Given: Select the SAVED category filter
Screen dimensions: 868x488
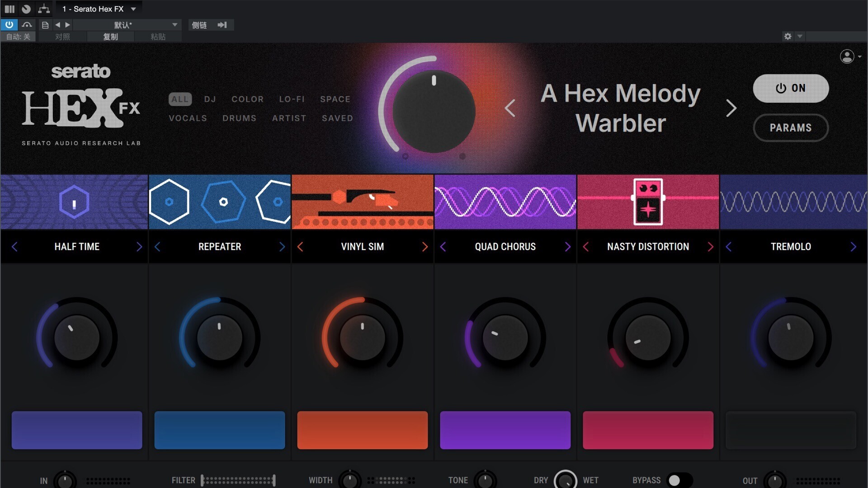Looking at the screenshot, I should [337, 118].
